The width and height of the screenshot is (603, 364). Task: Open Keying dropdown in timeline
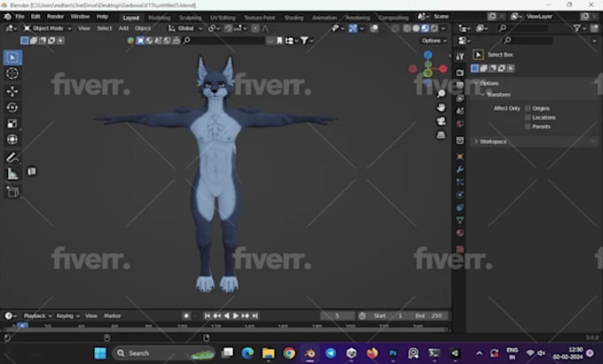click(x=67, y=315)
